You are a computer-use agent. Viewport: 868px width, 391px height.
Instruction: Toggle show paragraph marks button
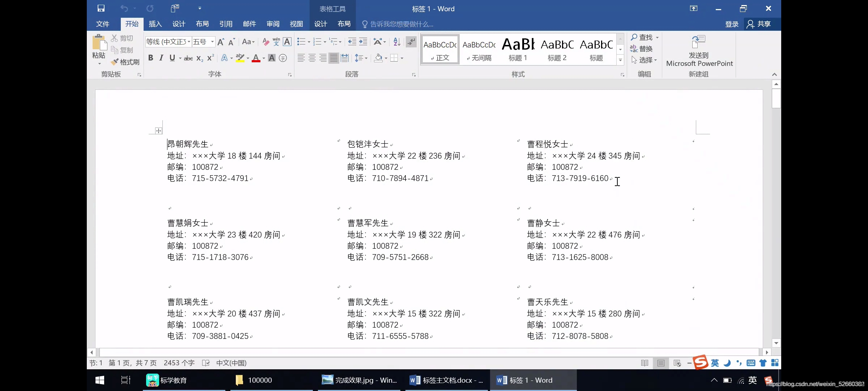click(x=411, y=42)
